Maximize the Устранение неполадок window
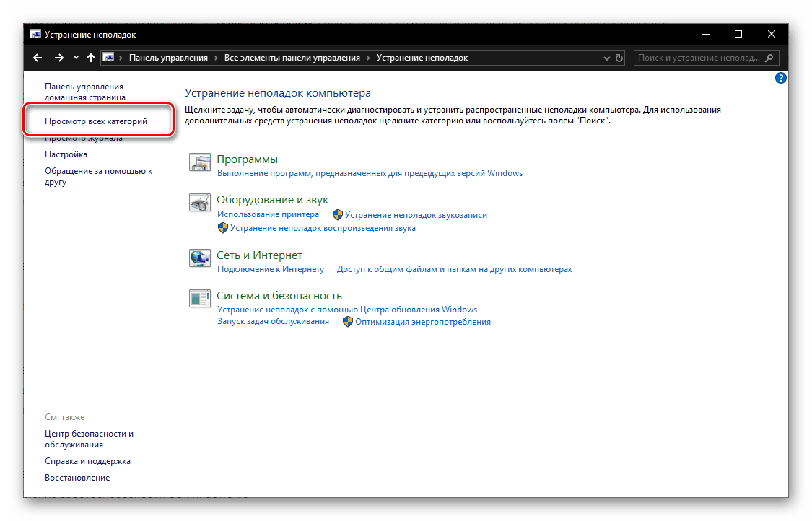812x521 pixels. 738,34
